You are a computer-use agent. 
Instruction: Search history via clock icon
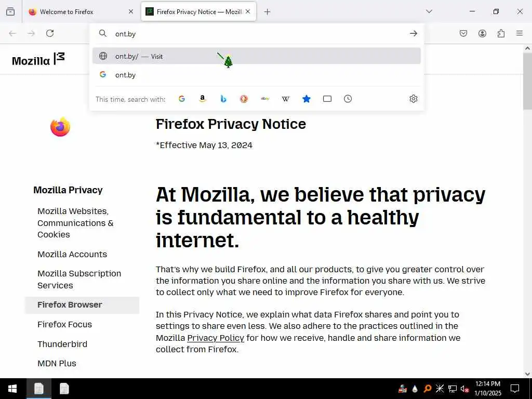348,99
